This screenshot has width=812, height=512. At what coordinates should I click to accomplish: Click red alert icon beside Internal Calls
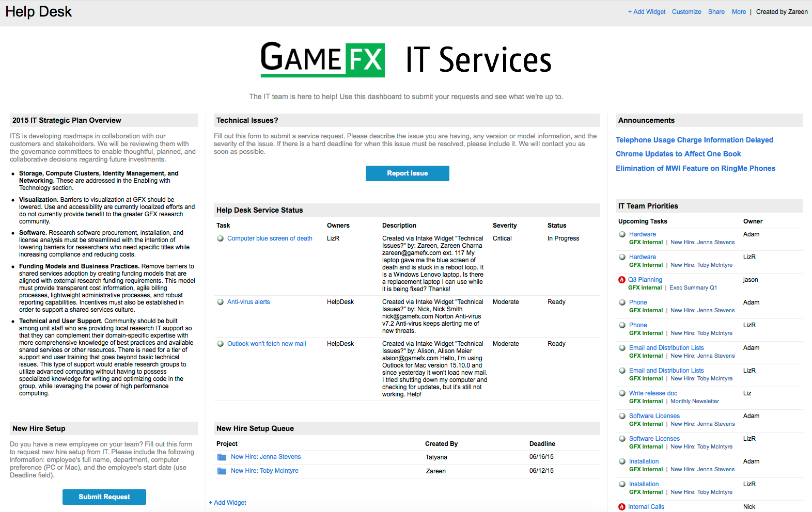pyautogui.click(x=622, y=507)
